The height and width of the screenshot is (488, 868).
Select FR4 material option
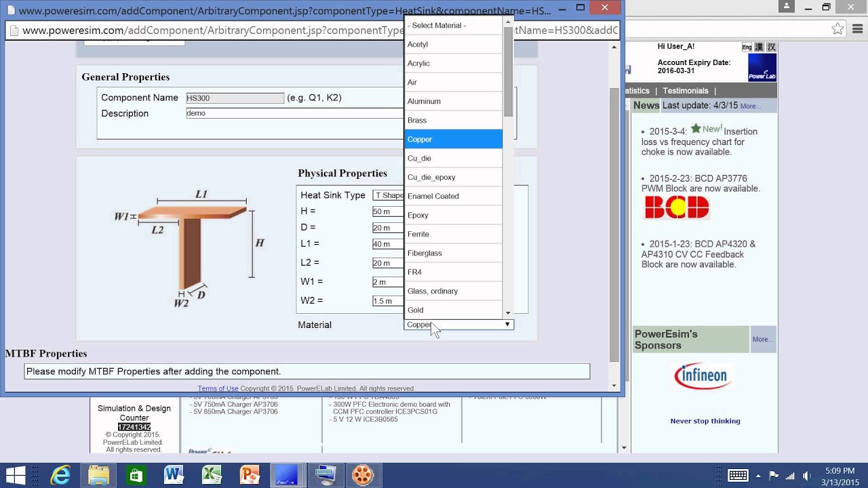pos(453,272)
